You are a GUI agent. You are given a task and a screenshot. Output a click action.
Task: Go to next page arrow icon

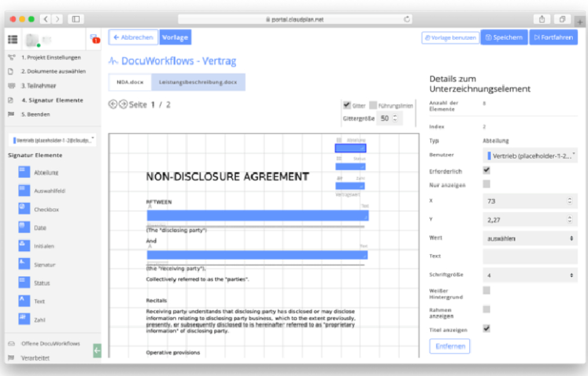(x=123, y=104)
